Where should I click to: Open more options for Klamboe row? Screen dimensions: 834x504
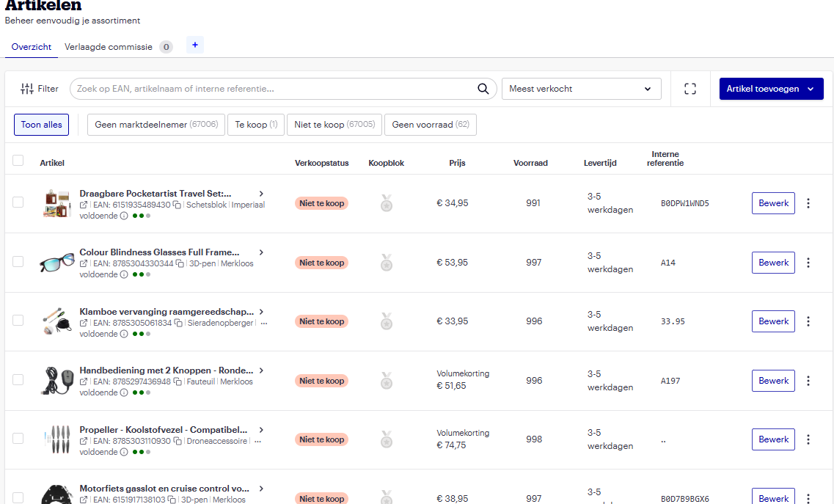(x=808, y=321)
